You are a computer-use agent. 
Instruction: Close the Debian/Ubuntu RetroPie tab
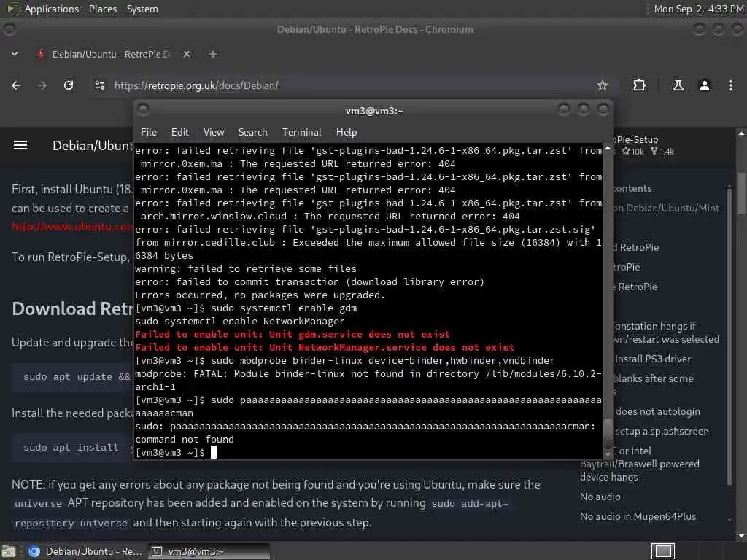tap(187, 54)
